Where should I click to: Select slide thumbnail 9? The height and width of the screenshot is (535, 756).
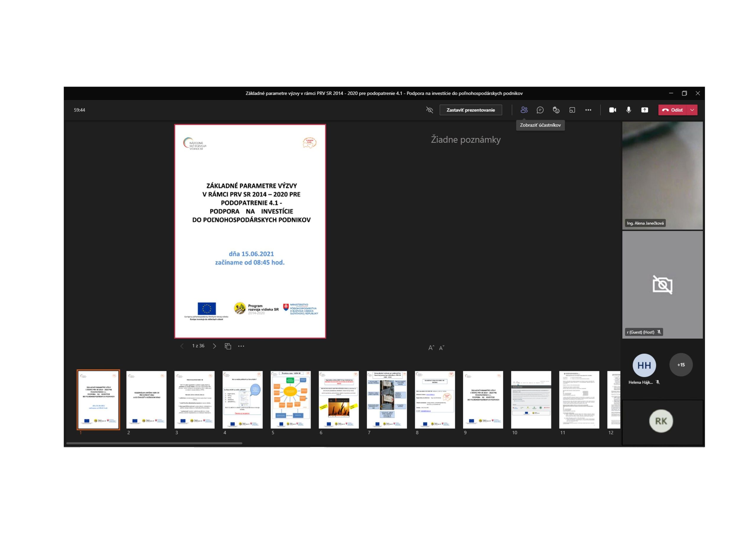[x=483, y=400]
